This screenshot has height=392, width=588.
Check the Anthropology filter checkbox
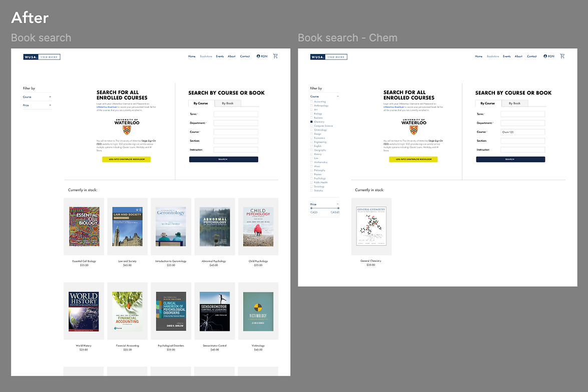pyautogui.click(x=311, y=106)
